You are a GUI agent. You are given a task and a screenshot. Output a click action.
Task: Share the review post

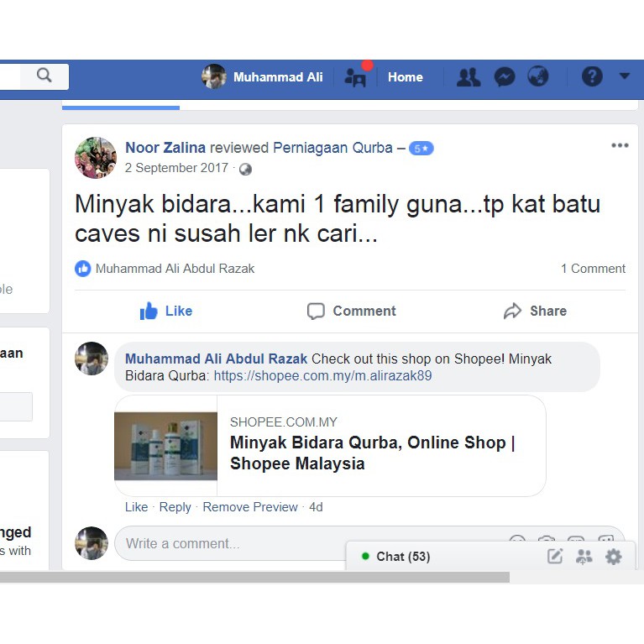(x=535, y=311)
